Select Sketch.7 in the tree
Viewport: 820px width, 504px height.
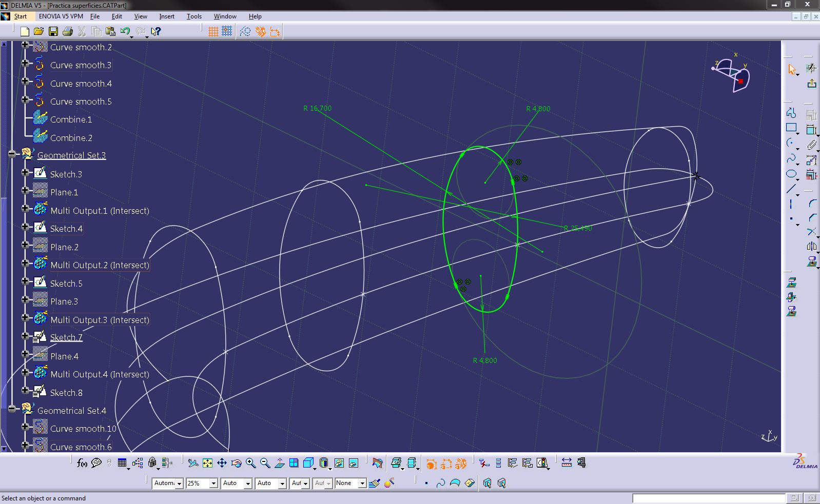(x=66, y=337)
